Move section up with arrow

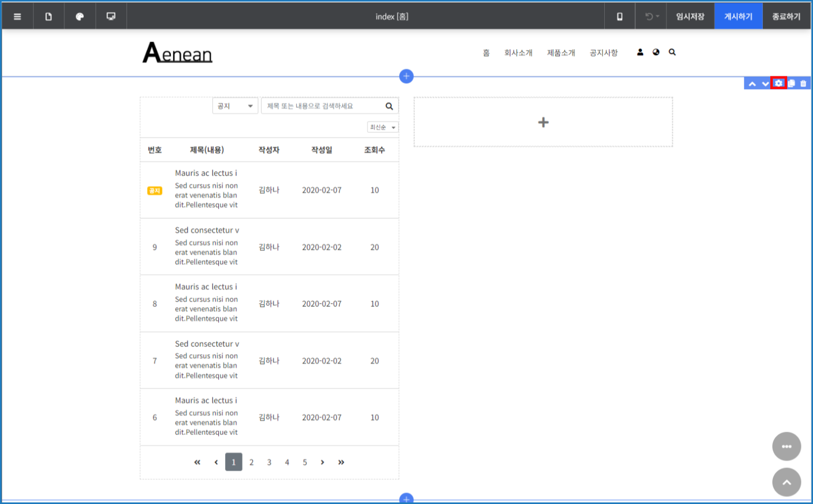click(x=752, y=84)
